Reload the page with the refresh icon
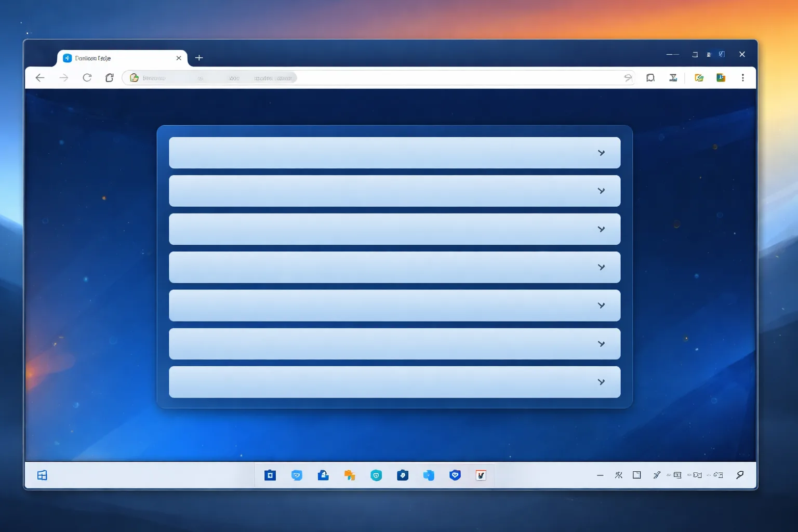This screenshot has width=798, height=532. [87, 77]
